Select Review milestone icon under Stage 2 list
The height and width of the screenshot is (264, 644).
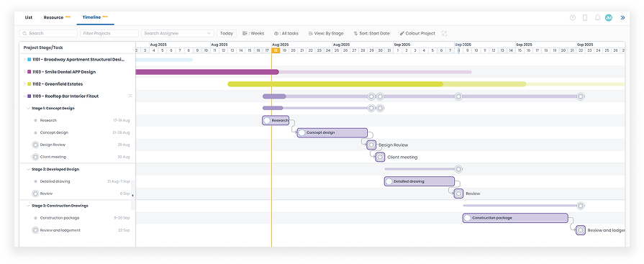(x=35, y=194)
